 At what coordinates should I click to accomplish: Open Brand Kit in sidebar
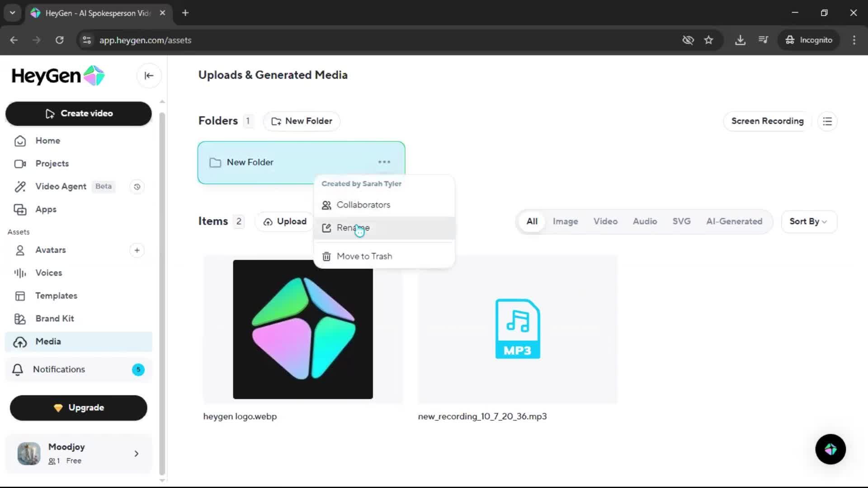(54, 319)
